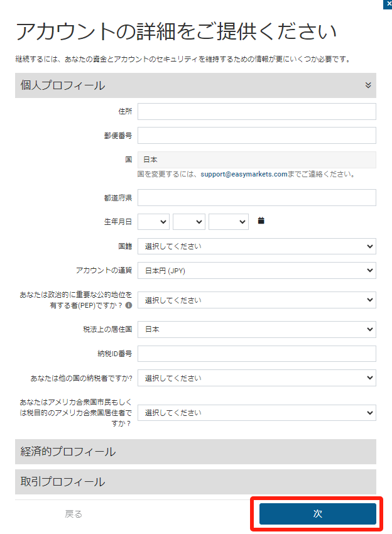Click the PEP info icon

coord(128,305)
